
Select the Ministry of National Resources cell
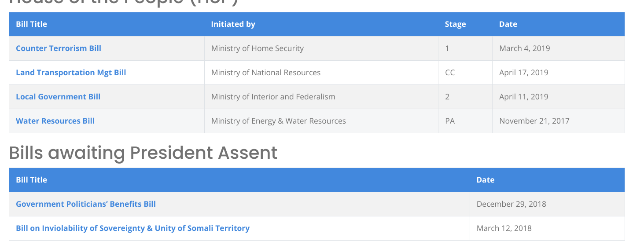265,73
